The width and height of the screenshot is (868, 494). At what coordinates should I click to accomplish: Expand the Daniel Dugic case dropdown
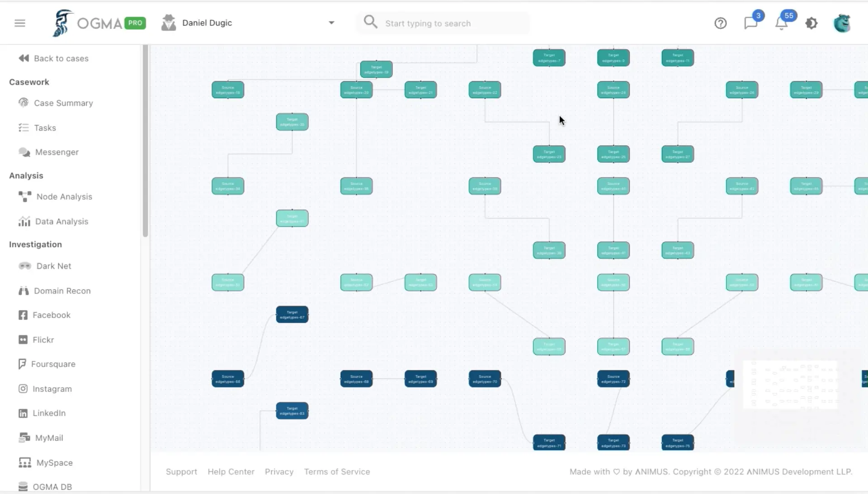331,23
